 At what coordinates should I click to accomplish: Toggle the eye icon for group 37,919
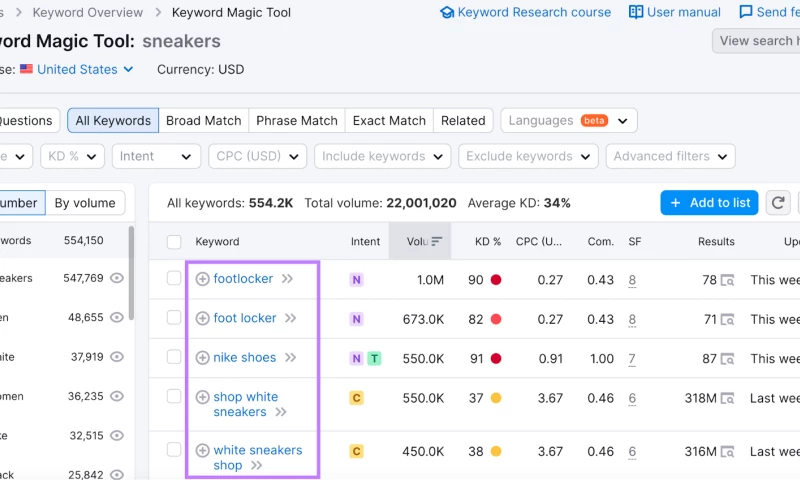click(x=117, y=357)
